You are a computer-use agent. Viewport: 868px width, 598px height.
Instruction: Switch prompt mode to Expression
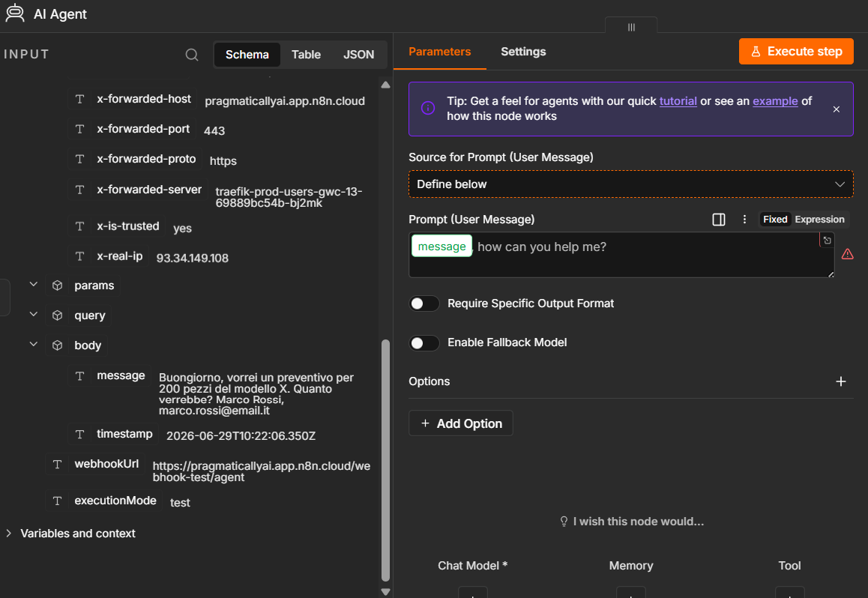coord(819,220)
